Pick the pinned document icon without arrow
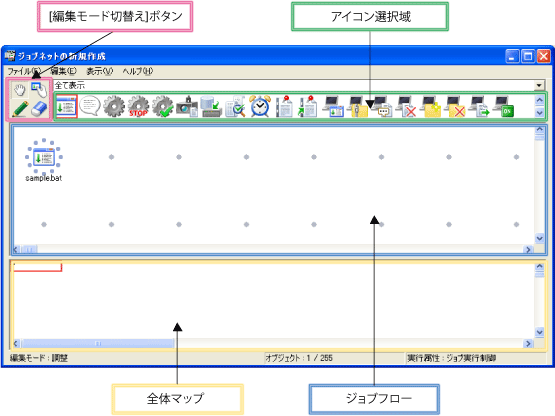The width and height of the screenshot is (555, 416). (x=284, y=106)
